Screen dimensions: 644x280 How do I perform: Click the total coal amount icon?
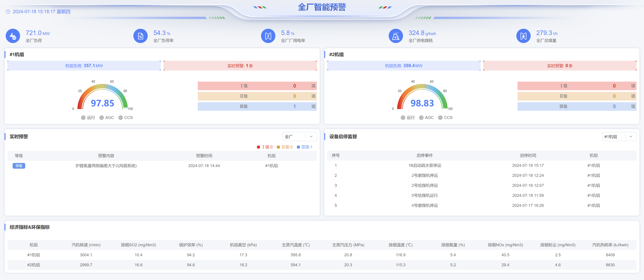click(x=523, y=36)
